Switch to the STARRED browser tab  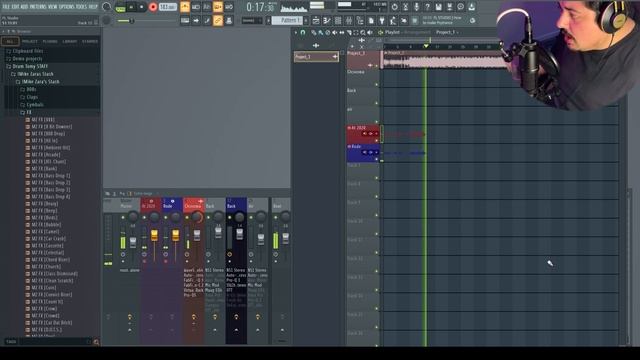click(90, 41)
